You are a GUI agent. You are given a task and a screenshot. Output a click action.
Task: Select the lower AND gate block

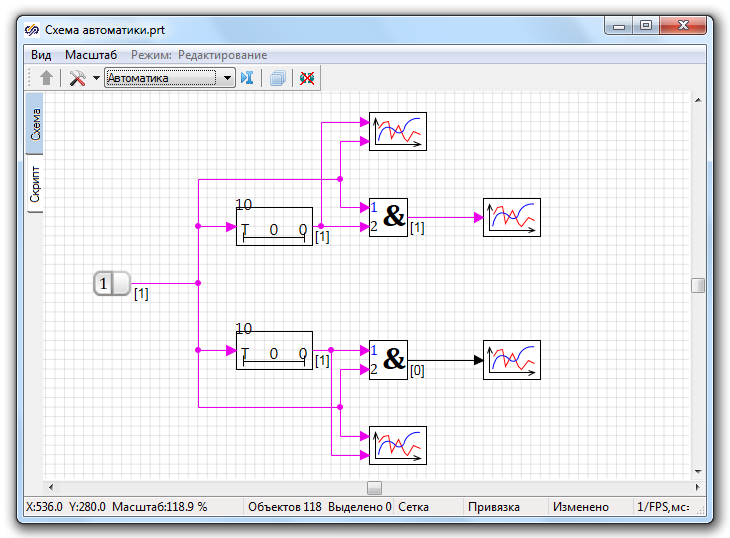click(389, 360)
